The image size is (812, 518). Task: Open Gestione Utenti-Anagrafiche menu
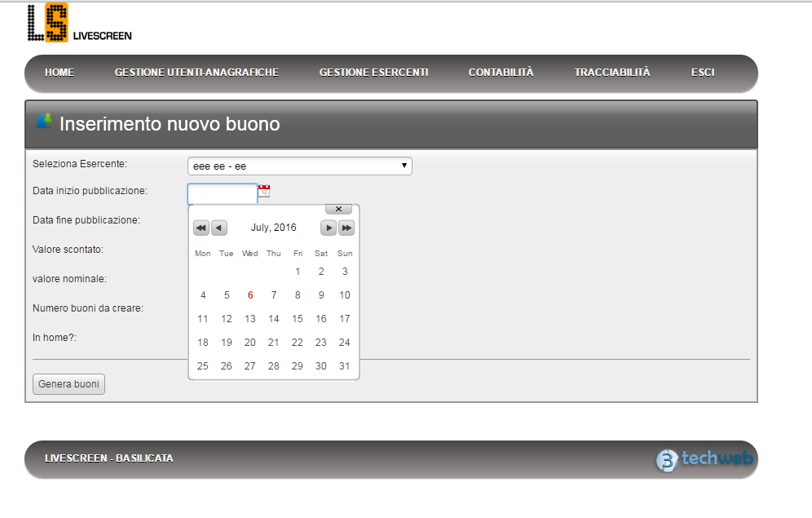pyautogui.click(x=196, y=73)
